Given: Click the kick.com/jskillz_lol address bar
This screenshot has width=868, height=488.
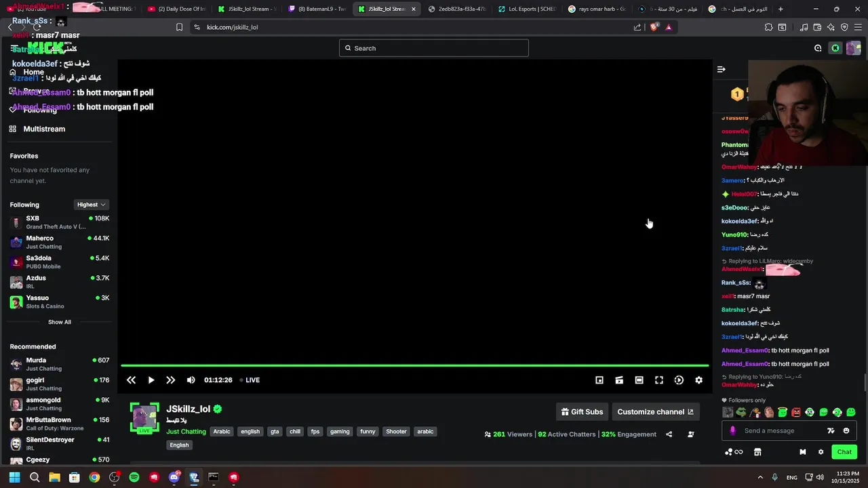Looking at the screenshot, I should coord(232,27).
